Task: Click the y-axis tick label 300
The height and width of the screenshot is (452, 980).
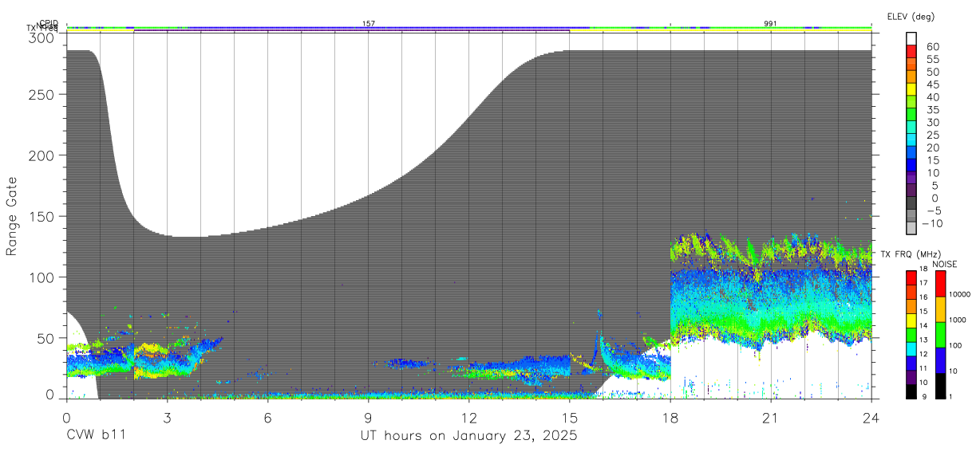Action: coord(41,37)
